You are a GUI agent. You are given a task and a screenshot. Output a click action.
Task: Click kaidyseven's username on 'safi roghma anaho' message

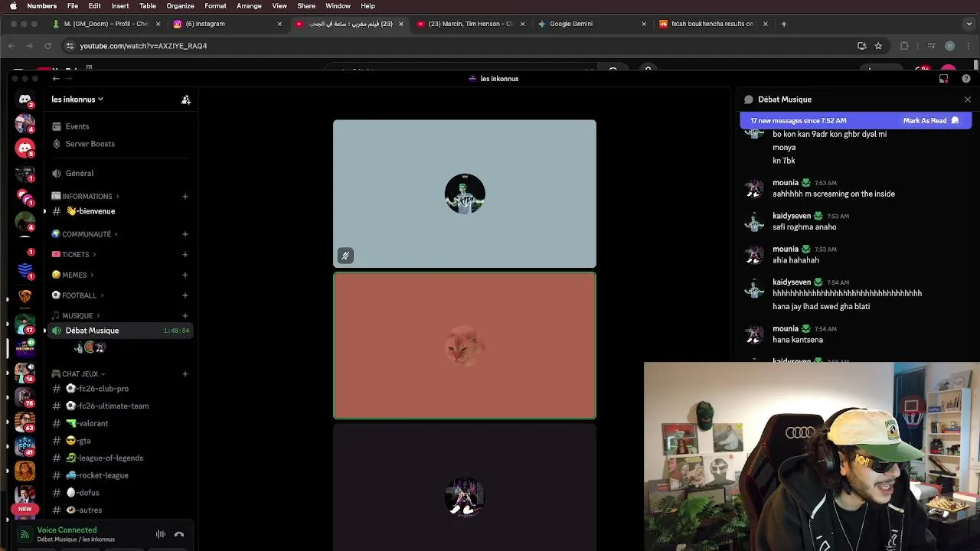point(792,216)
